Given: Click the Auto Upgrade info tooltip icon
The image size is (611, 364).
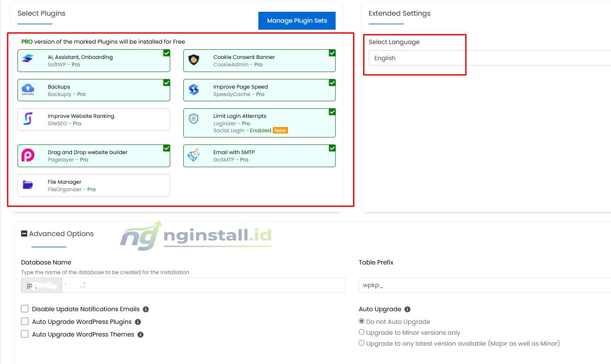Looking at the screenshot, I should pyautogui.click(x=407, y=309).
